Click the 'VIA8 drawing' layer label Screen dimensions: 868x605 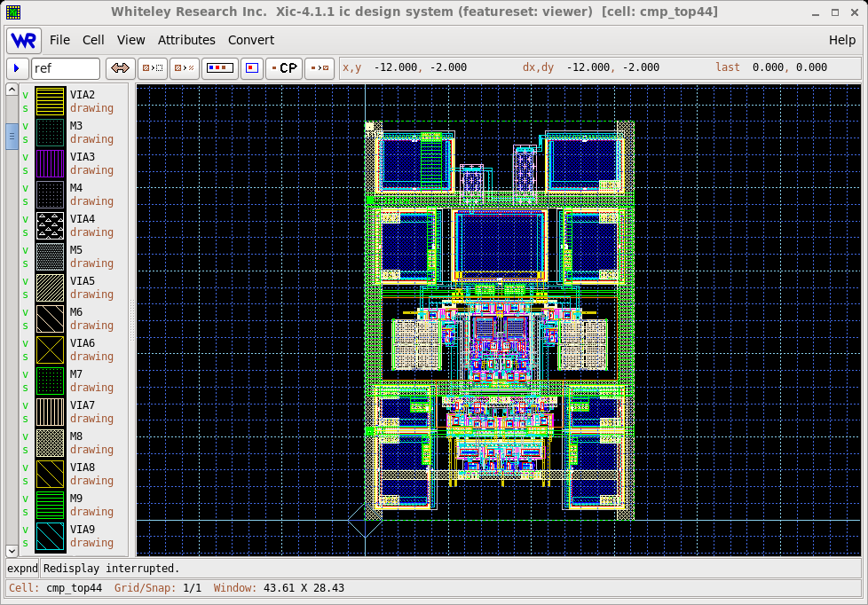[91, 474]
